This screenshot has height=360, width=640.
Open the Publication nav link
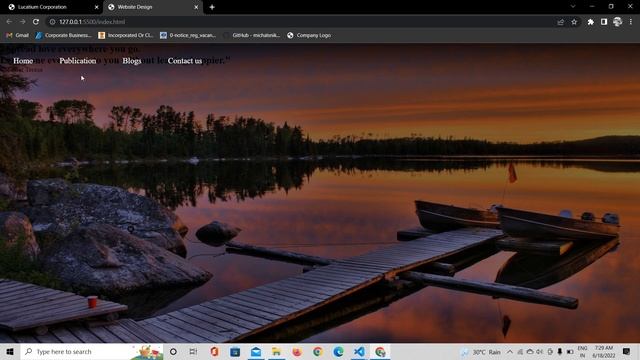78,60
